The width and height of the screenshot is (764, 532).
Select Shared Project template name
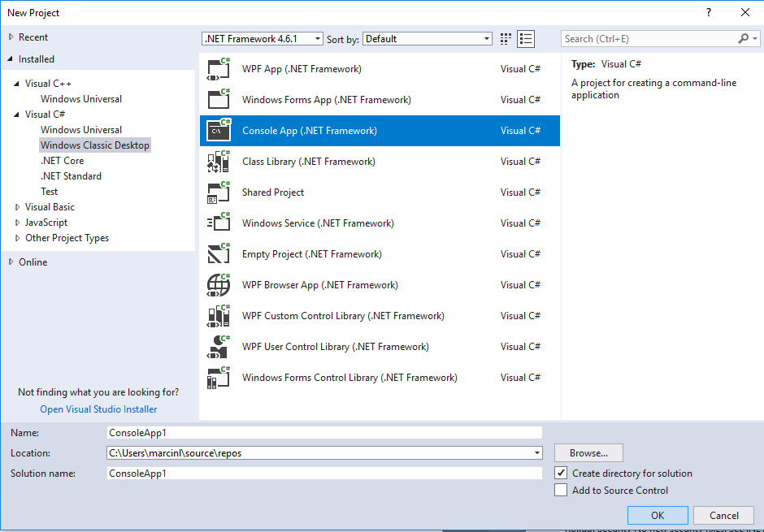(273, 192)
